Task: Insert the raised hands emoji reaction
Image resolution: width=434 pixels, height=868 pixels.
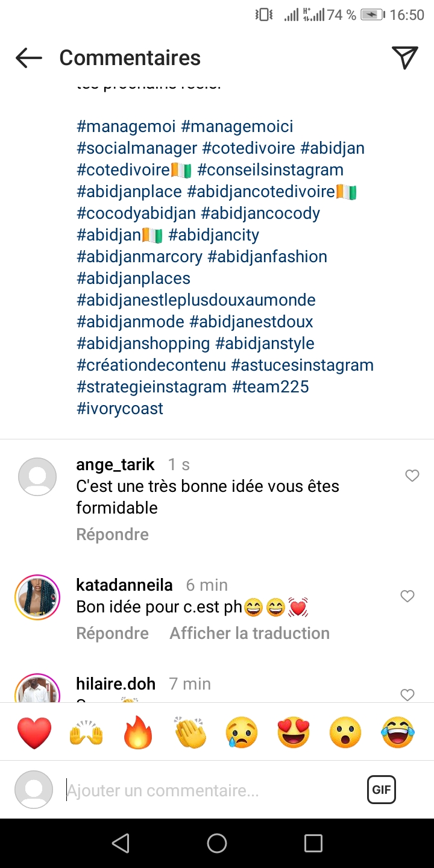Action: (x=87, y=733)
